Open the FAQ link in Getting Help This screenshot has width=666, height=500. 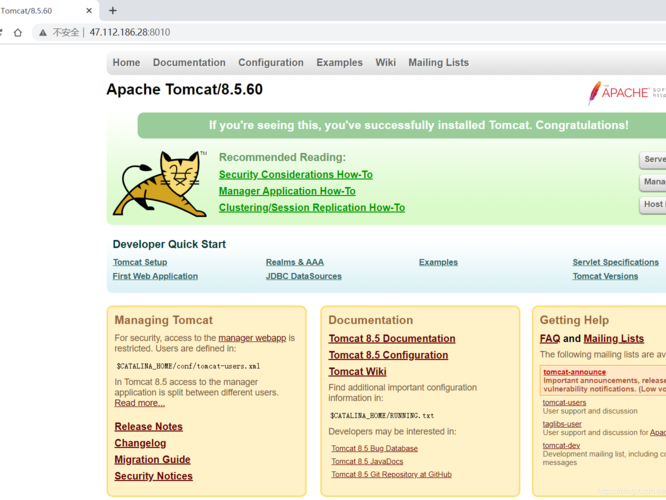pyautogui.click(x=550, y=339)
